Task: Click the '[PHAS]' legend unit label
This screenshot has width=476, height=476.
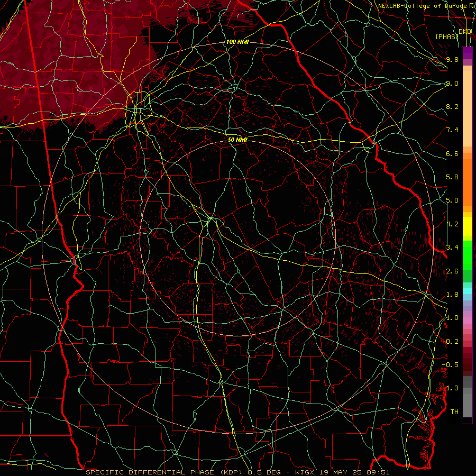Action: pos(447,36)
